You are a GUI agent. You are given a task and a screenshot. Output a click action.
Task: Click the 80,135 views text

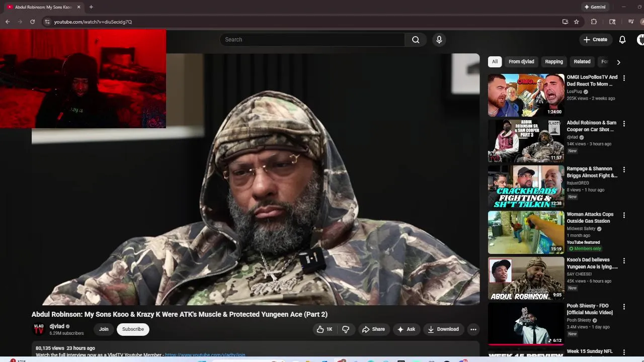click(x=50, y=348)
